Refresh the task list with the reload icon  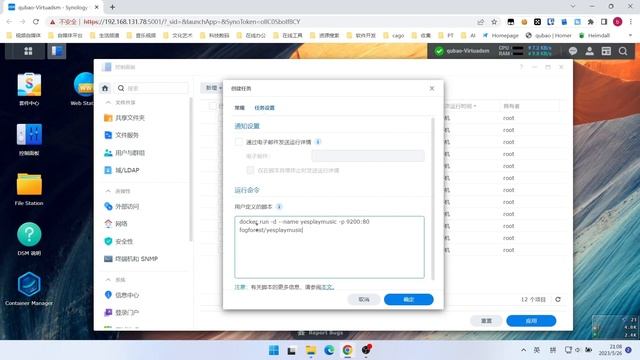click(x=558, y=300)
